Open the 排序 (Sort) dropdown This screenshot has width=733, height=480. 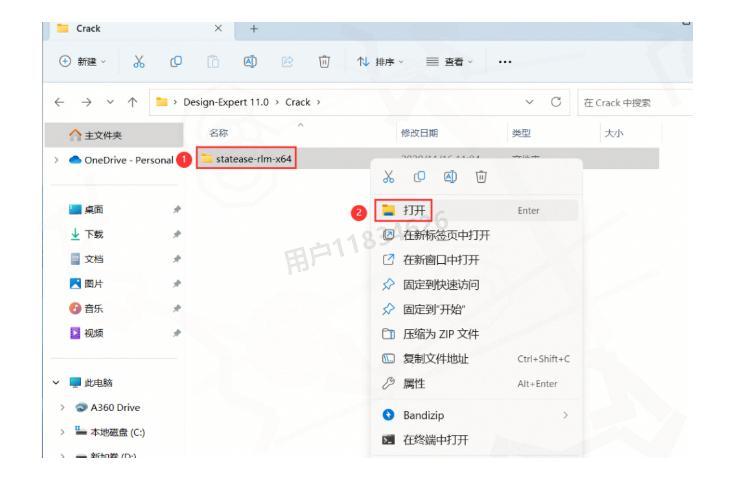[x=380, y=61]
